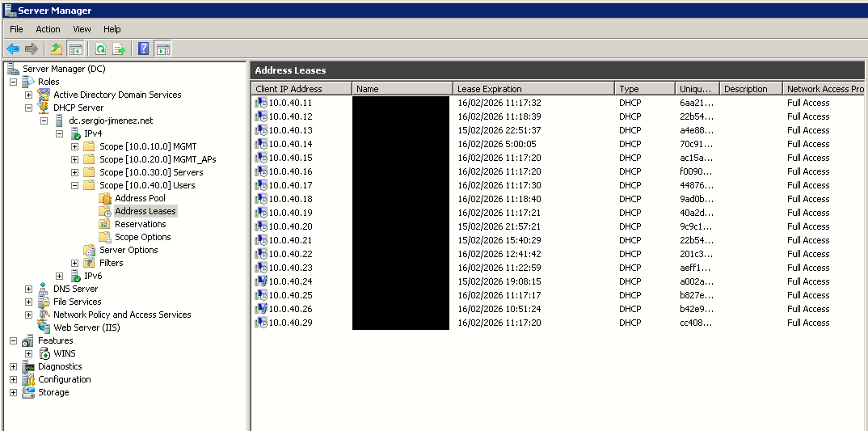This screenshot has width=868, height=431.
Task: Select Web Server (IIS) role
Action: (x=86, y=327)
